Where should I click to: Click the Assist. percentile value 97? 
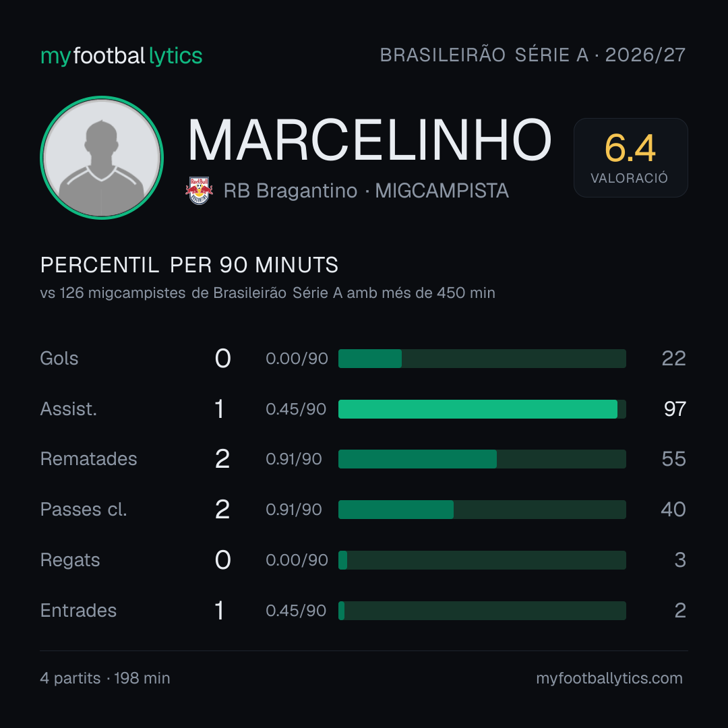click(675, 409)
